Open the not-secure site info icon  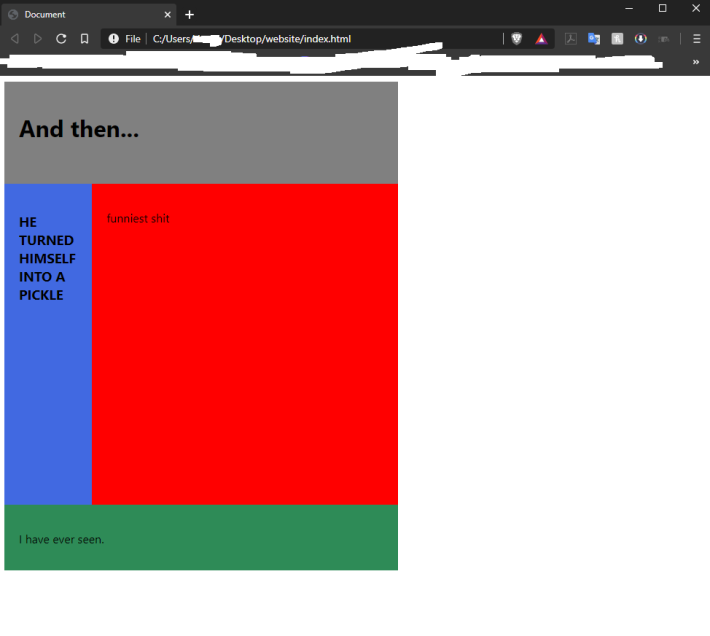click(114, 39)
